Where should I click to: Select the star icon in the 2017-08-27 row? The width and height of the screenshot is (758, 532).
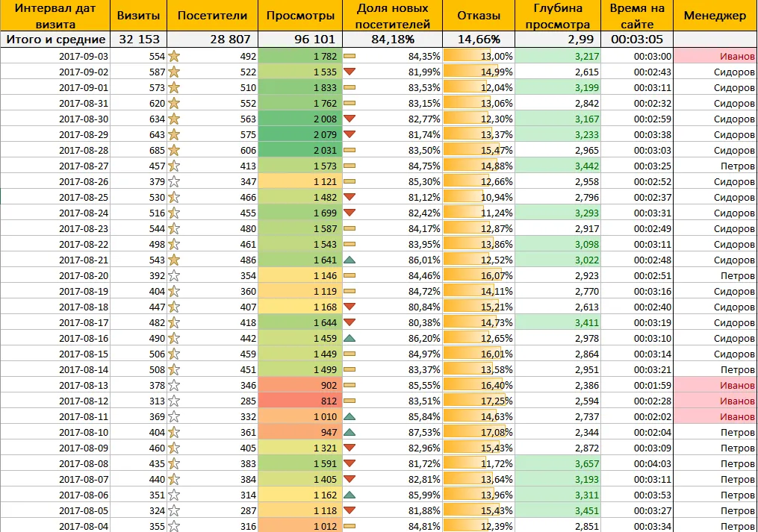click(174, 166)
